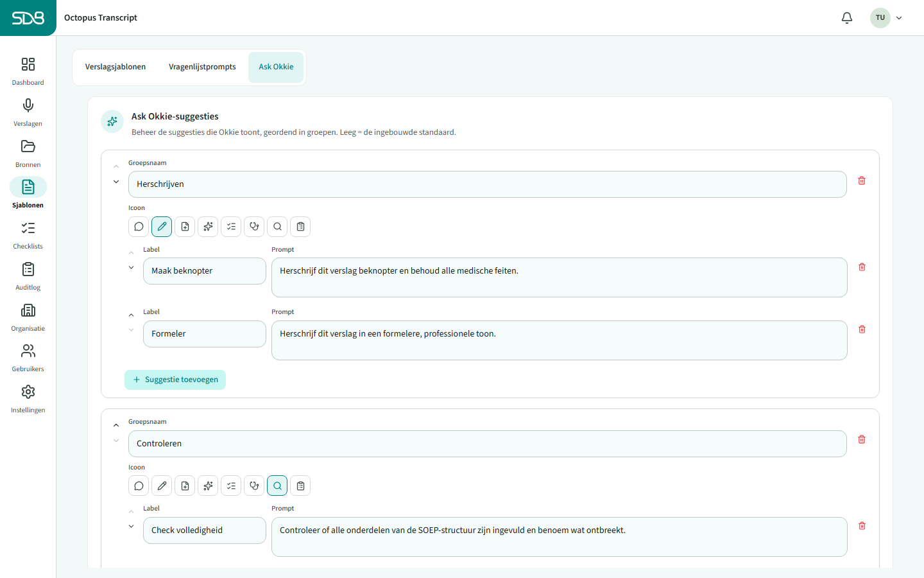Edit the SOEP-structuur prompt field
This screenshot has width=924, height=578.
click(x=560, y=537)
